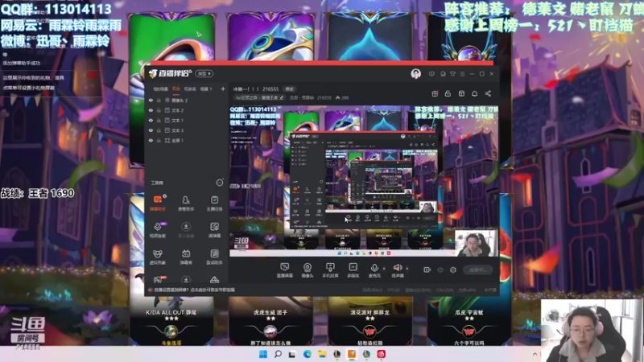This screenshot has height=362, width=644.
Task: Click the start streaming button
Action: [x=477, y=269]
